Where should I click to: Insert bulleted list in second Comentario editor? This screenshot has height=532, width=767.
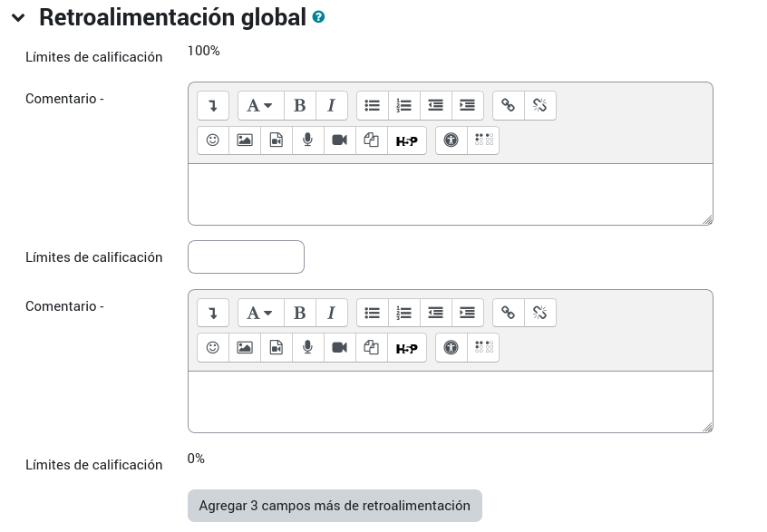[x=373, y=313]
